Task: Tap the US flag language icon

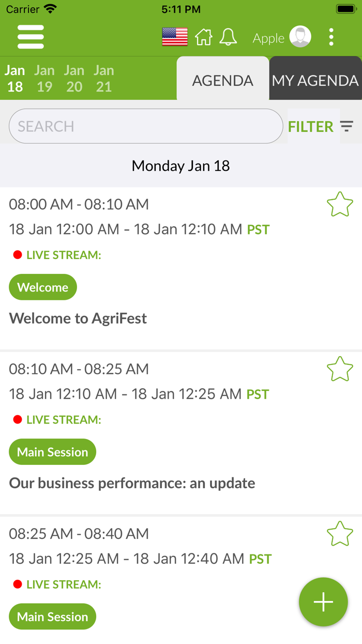Action: coord(175,37)
